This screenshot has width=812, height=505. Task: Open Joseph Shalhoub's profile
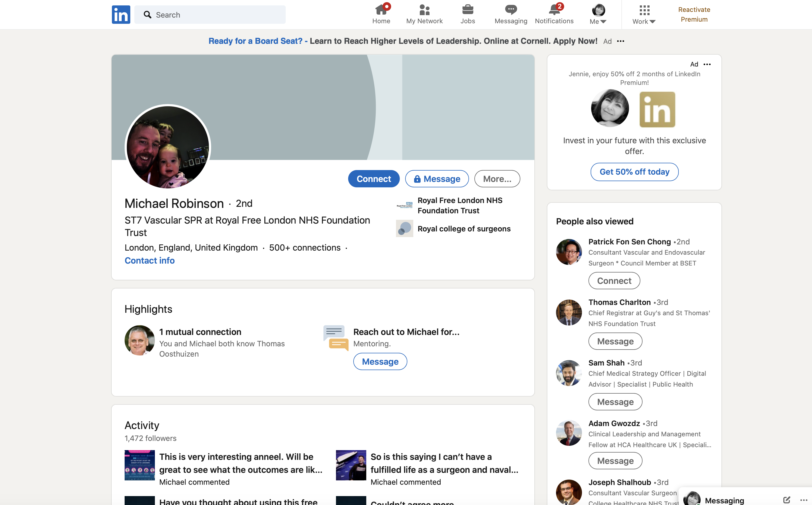[x=620, y=482]
